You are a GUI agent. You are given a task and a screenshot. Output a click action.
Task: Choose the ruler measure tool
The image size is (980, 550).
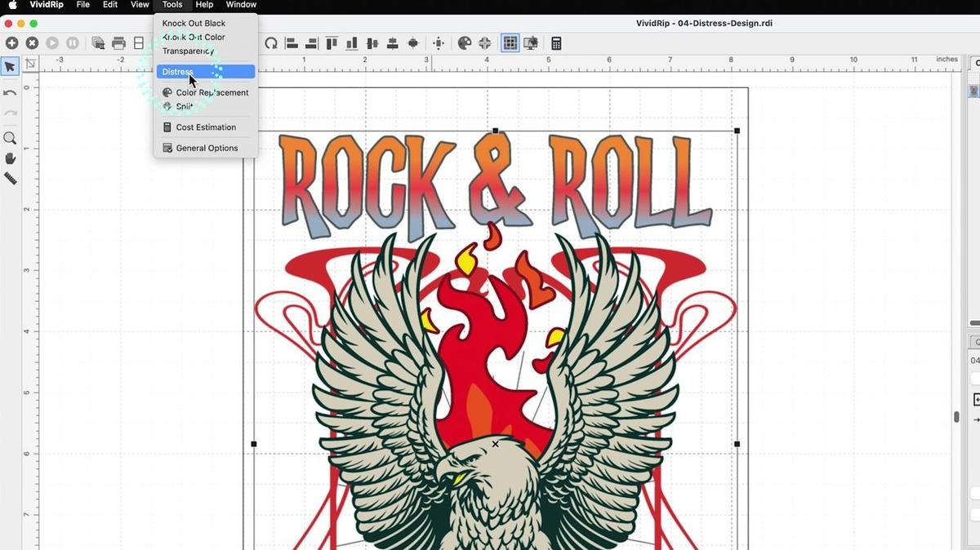click(10, 178)
